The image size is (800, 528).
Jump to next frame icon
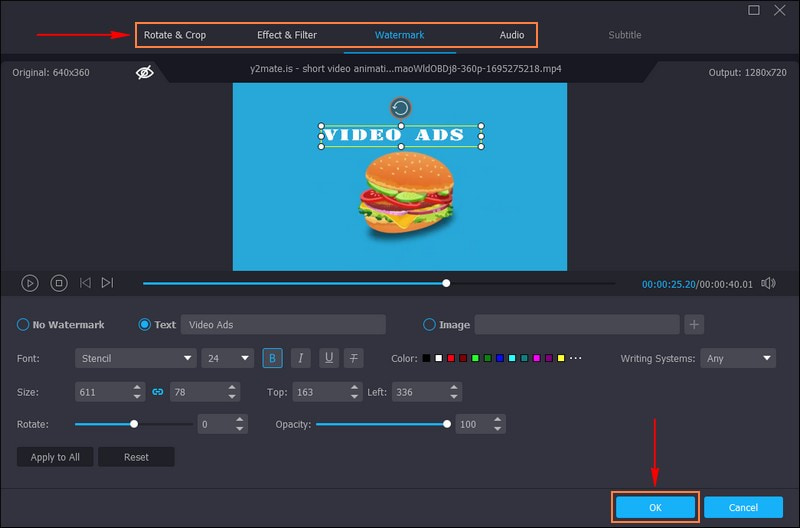point(107,283)
